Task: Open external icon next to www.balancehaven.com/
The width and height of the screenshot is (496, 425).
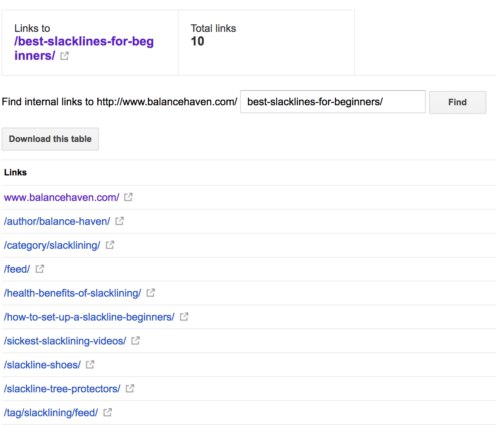Action: pyautogui.click(x=128, y=197)
